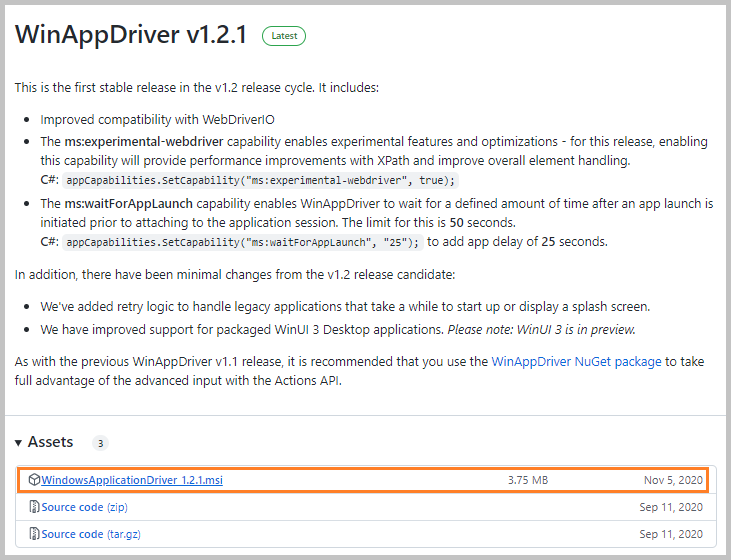The height and width of the screenshot is (560, 731).
Task: Click 'Please note: WinUI 3 is in preview' text
Action: [541, 330]
